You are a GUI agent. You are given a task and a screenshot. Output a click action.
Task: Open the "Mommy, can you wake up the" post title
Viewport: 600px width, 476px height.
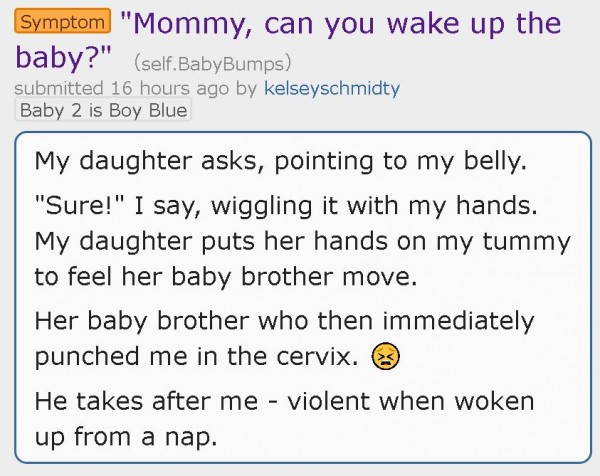pos(341,24)
